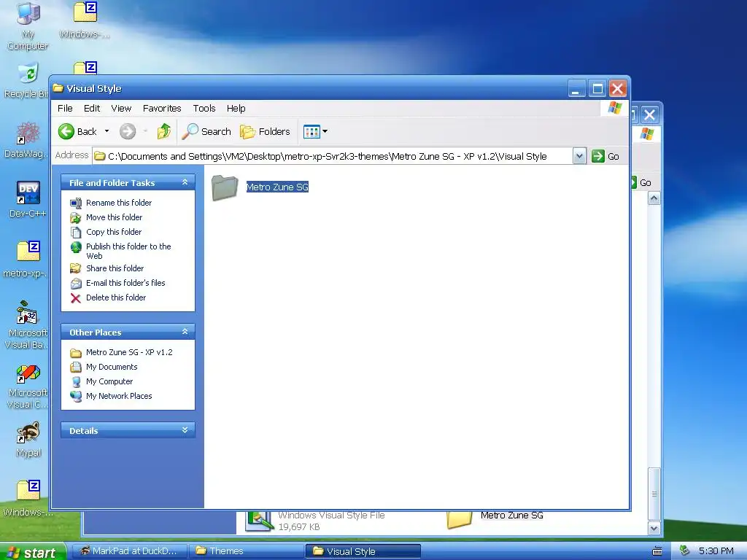This screenshot has width=747, height=560.
Task: Open the Views dropdown button
Action: [x=315, y=131]
